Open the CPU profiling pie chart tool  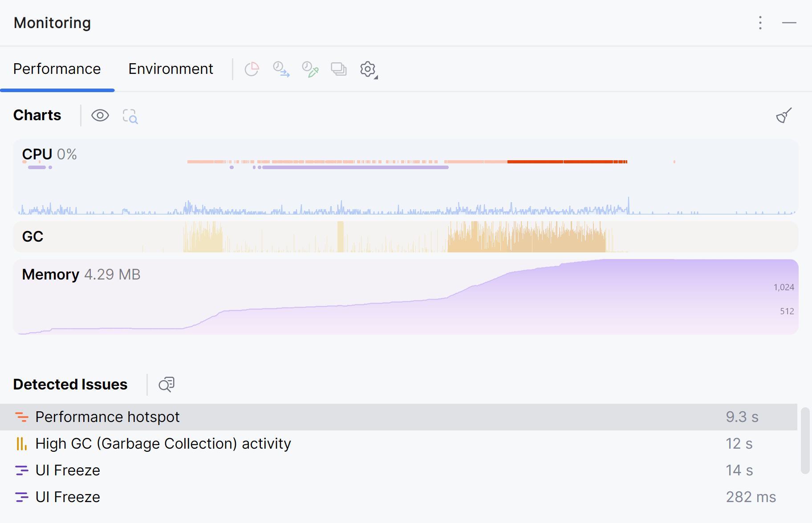(252, 69)
